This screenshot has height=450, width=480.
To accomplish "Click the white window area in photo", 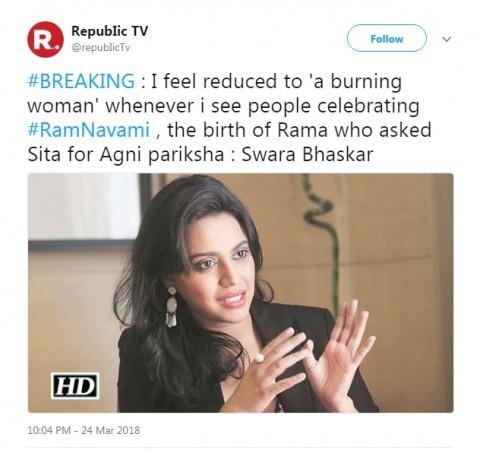I will click(x=83, y=207).
